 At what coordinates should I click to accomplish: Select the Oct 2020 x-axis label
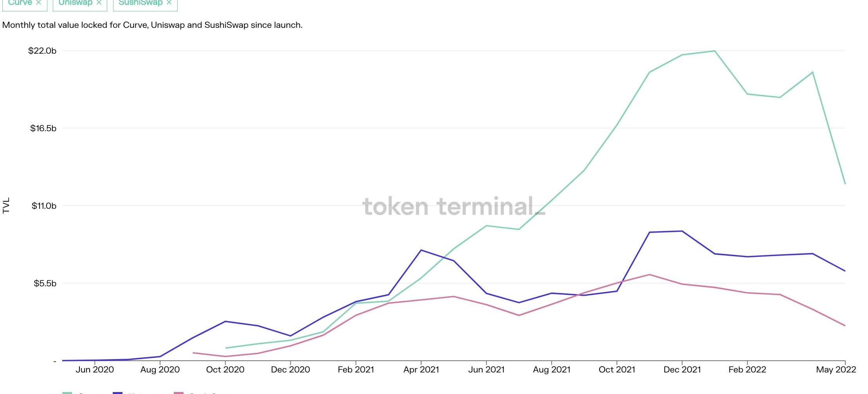(x=225, y=370)
